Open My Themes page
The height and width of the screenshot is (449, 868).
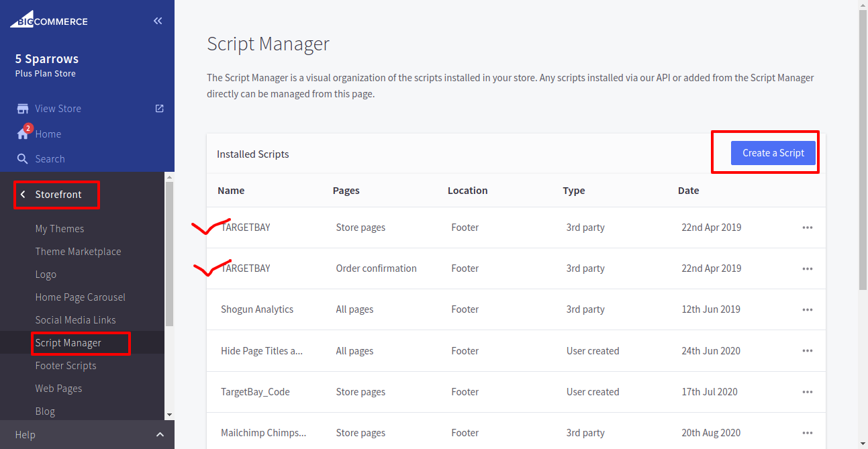coord(60,229)
